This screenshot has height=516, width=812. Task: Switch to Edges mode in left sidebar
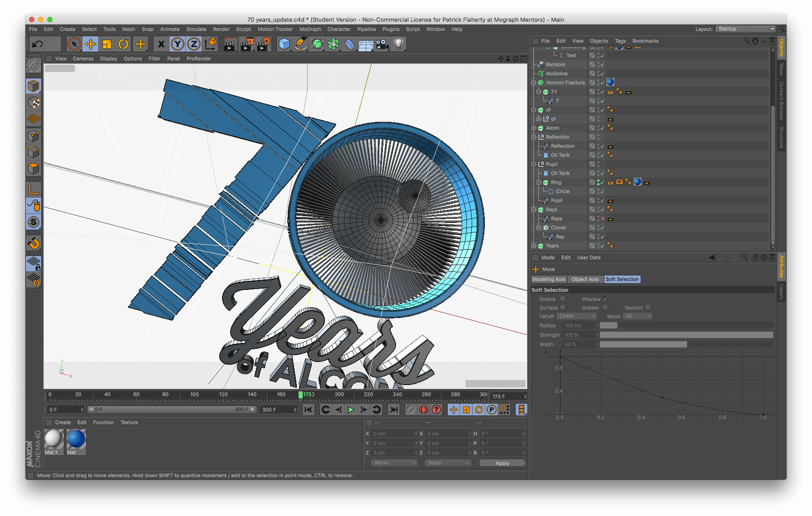(34, 152)
